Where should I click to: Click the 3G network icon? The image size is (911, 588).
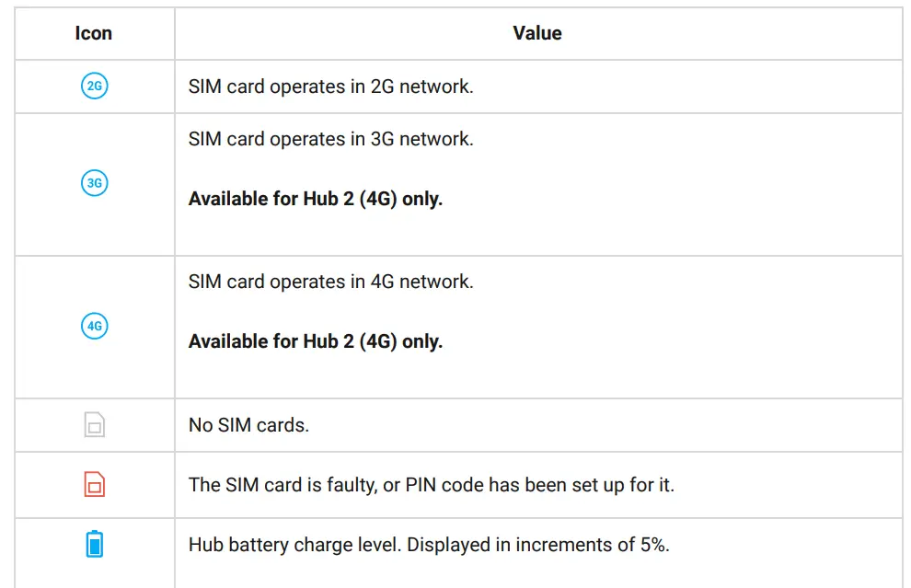(94, 183)
